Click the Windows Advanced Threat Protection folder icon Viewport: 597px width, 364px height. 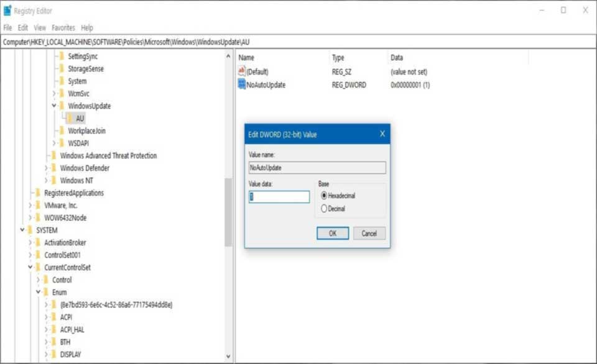coord(53,155)
